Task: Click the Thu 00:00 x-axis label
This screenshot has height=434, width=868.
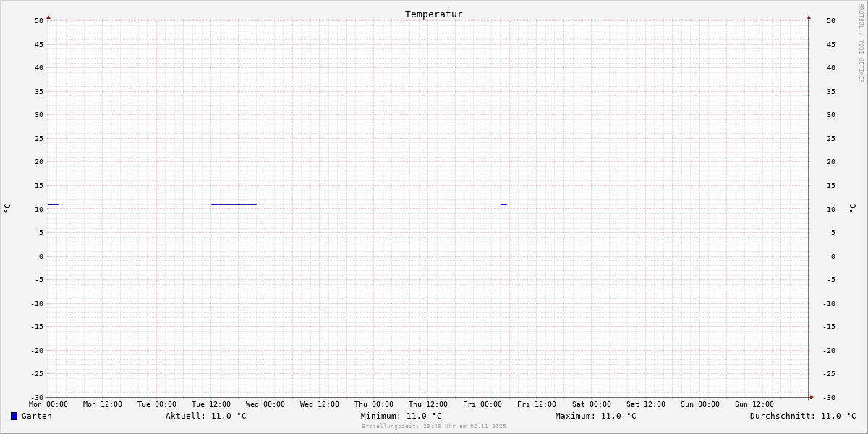Action: [x=374, y=404]
